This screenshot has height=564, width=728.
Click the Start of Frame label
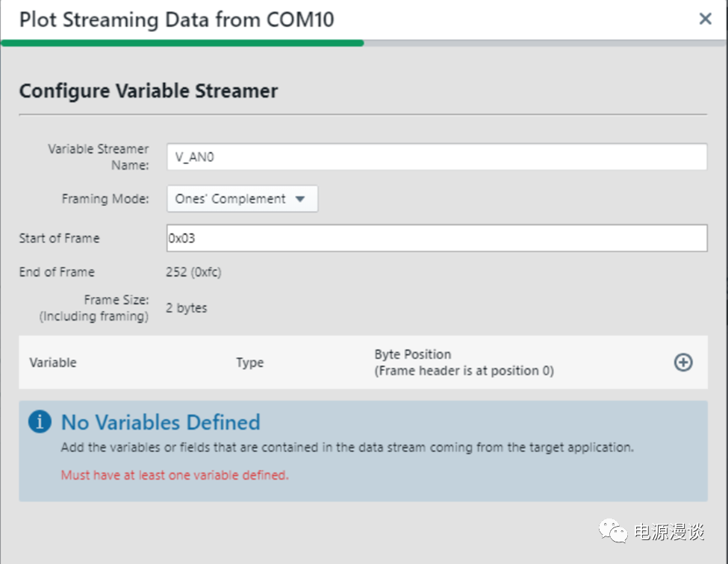click(x=59, y=239)
